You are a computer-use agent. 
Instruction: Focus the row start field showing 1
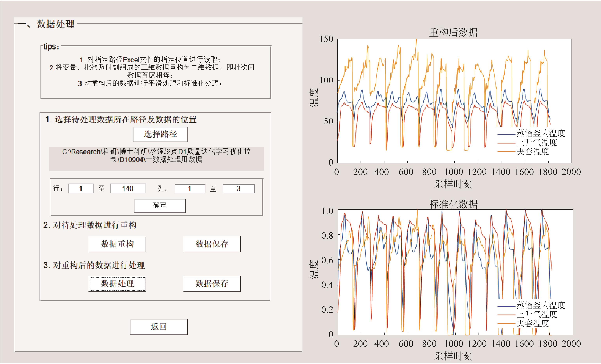(x=81, y=188)
